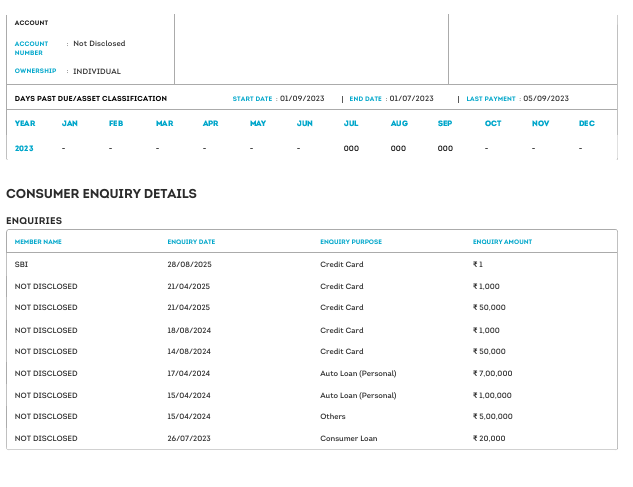Select the JUL month column header
633x487 pixels.
point(351,123)
